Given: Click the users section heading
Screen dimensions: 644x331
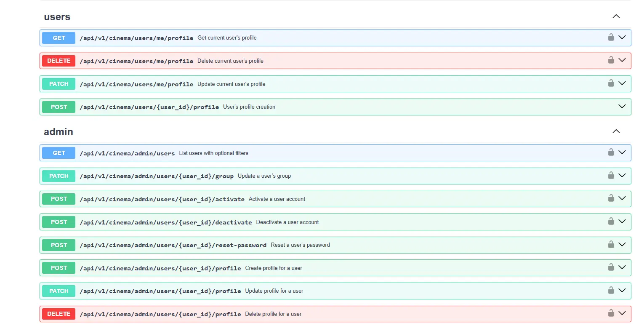Looking at the screenshot, I should click(57, 17).
